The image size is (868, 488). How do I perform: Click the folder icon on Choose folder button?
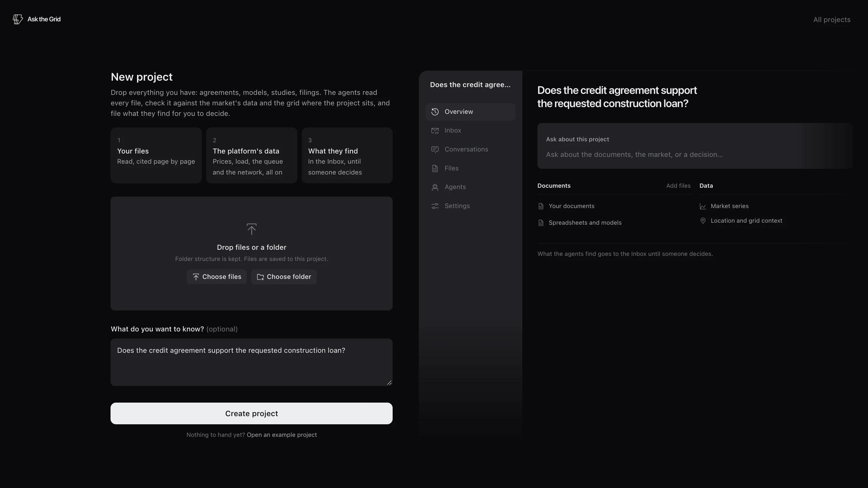260,277
